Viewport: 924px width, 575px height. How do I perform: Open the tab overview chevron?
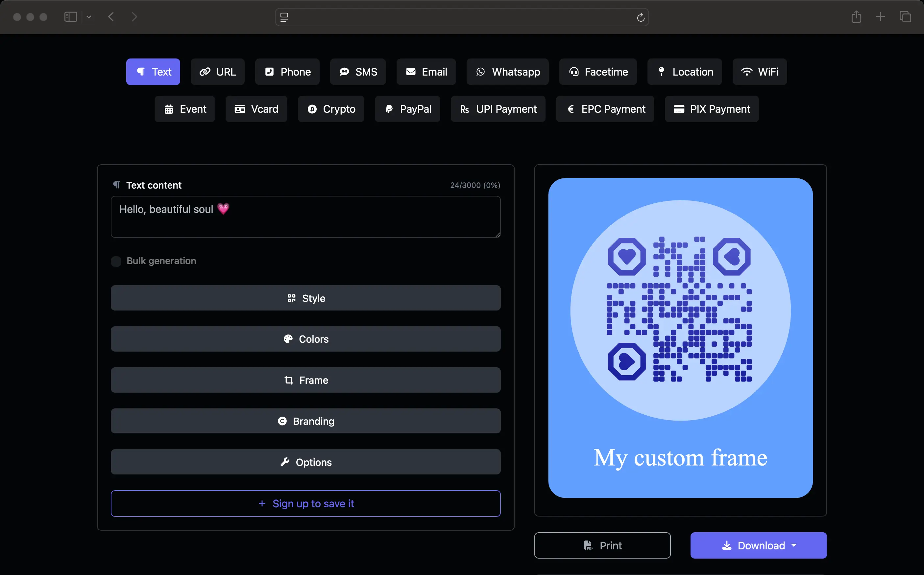pyautogui.click(x=89, y=17)
